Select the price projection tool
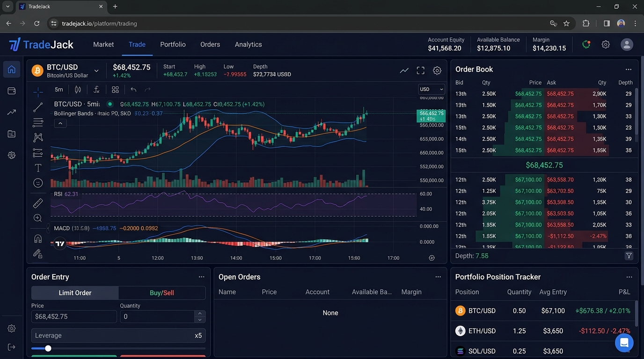 38,153
